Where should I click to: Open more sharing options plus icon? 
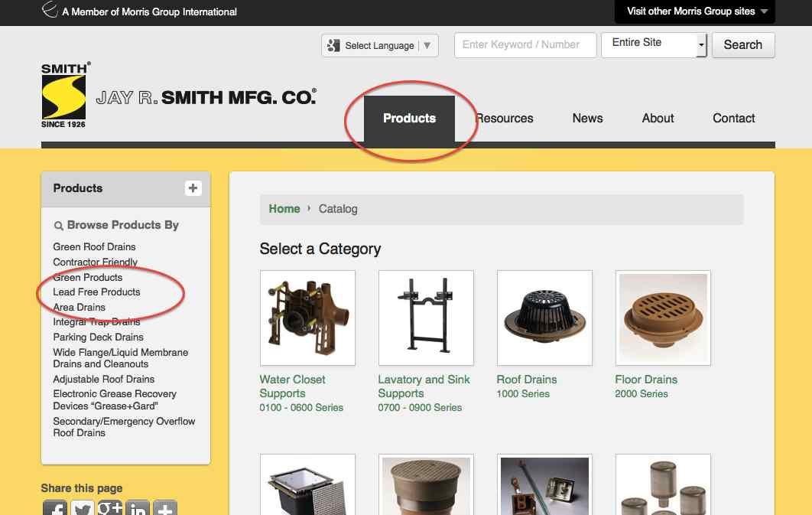click(166, 508)
